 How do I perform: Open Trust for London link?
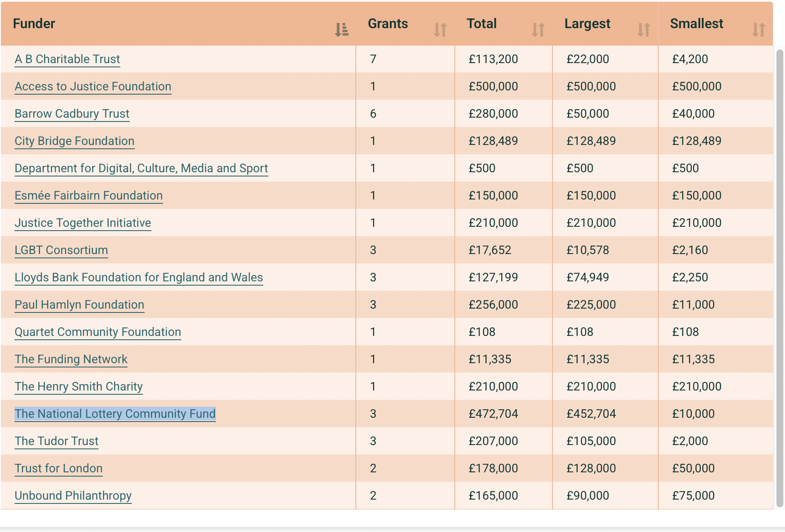[58, 468]
